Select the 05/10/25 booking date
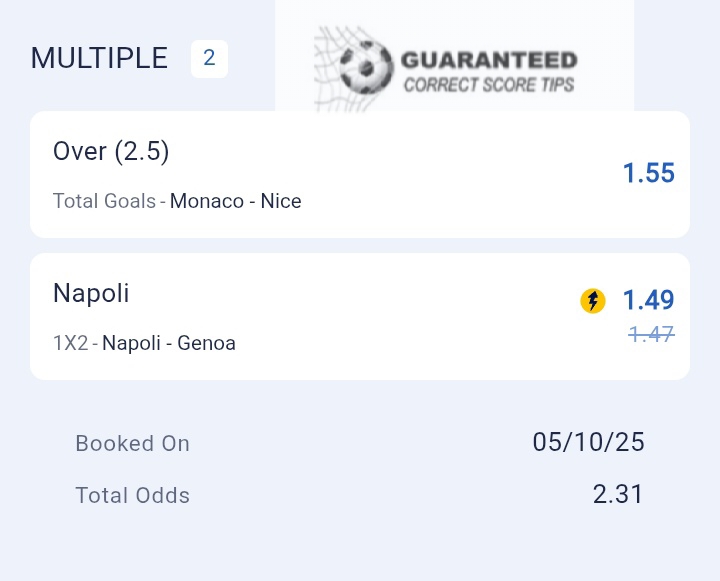Image resolution: width=720 pixels, height=581 pixels. coord(588,442)
